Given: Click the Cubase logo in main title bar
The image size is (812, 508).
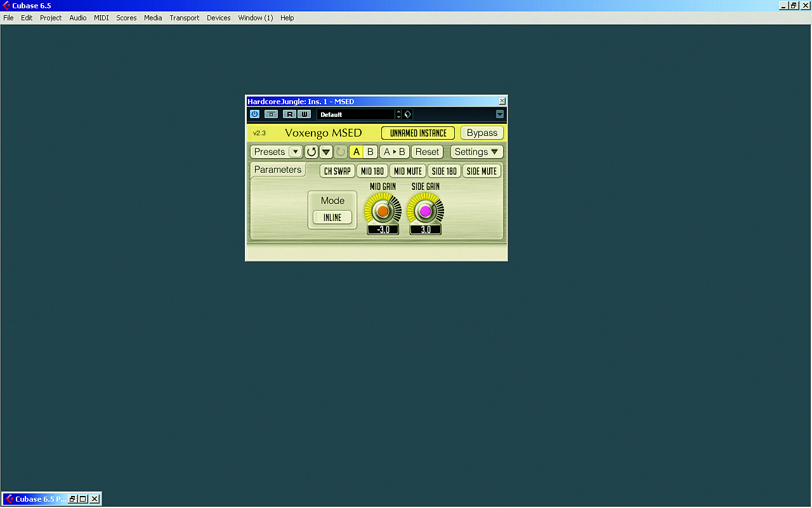Looking at the screenshot, I should 6,5.
